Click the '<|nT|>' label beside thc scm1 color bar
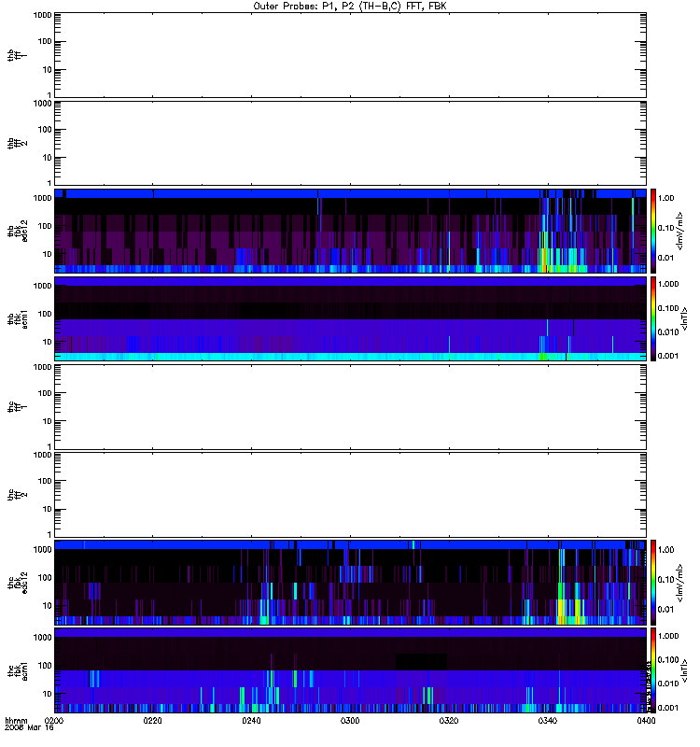The height and width of the screenshot is (747, 700). (684, 670)
